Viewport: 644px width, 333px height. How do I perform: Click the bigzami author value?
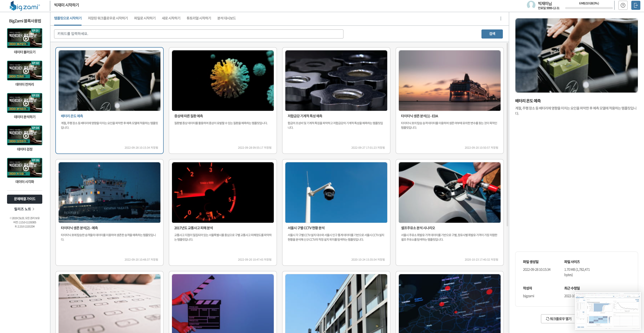coord(528,296)
